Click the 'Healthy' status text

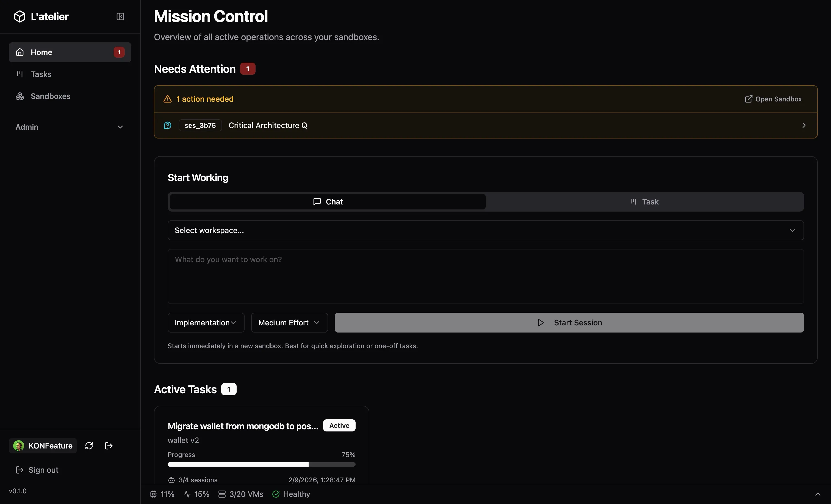click(297, 494)
